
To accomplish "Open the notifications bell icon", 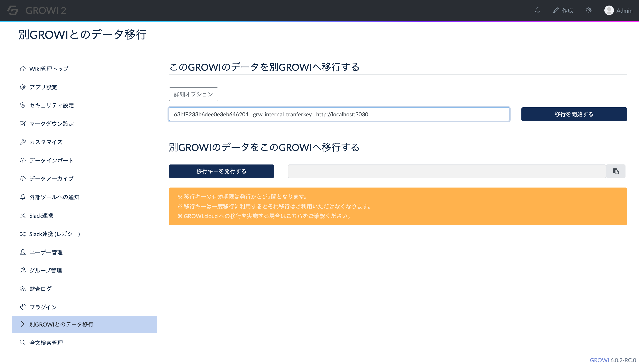I will [537, 10].
